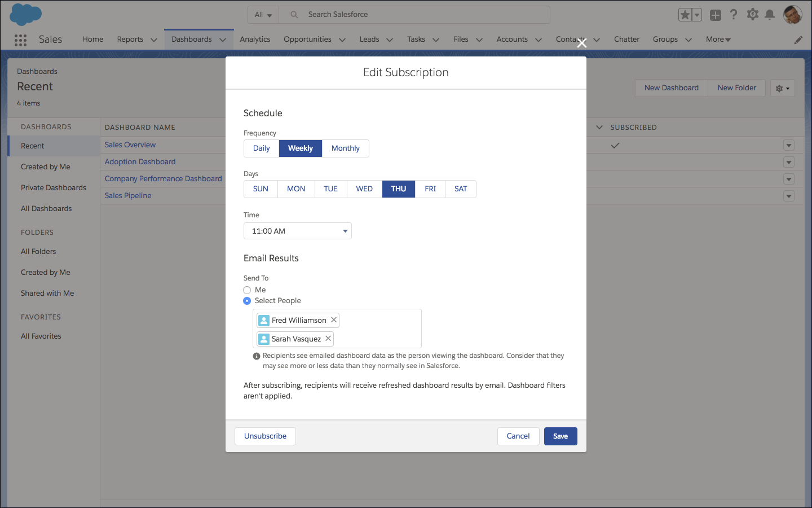
Task: Click the edit pencil icon on navigation bar
Action: pos(798,40)
